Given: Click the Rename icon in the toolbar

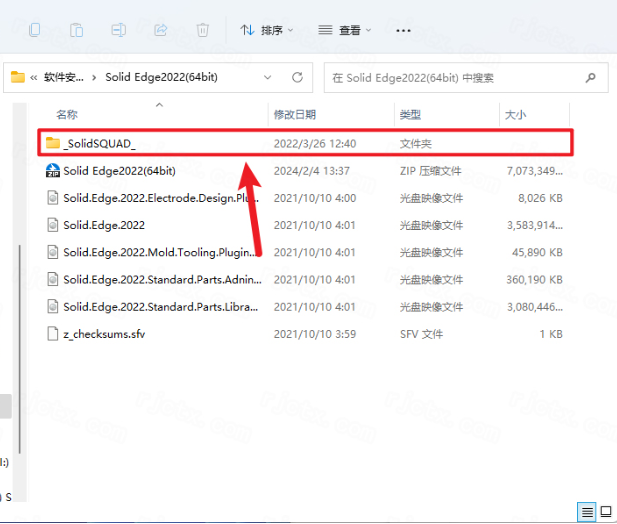Looking at the screenshot, I should 118,30.
